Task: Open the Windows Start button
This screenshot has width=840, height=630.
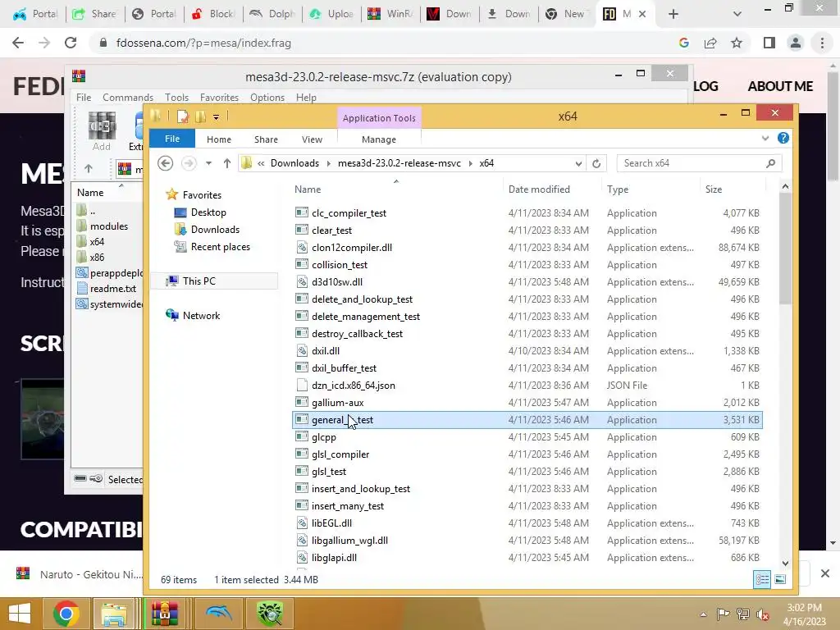Action: pos(20,614)
